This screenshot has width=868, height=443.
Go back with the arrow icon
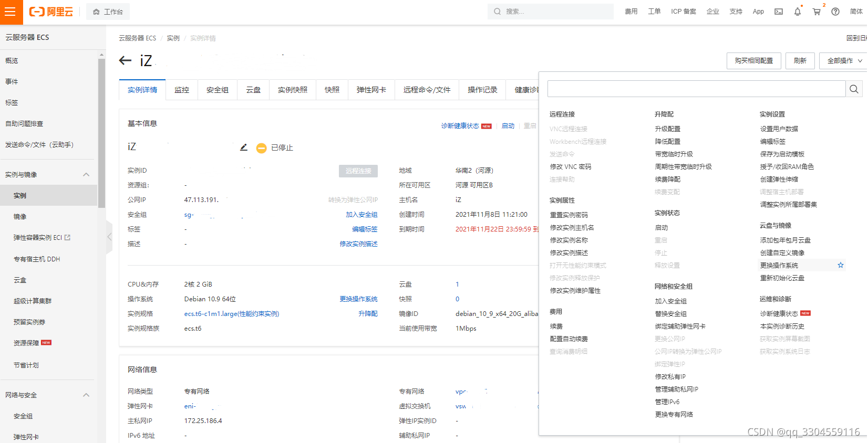(125, 60)
